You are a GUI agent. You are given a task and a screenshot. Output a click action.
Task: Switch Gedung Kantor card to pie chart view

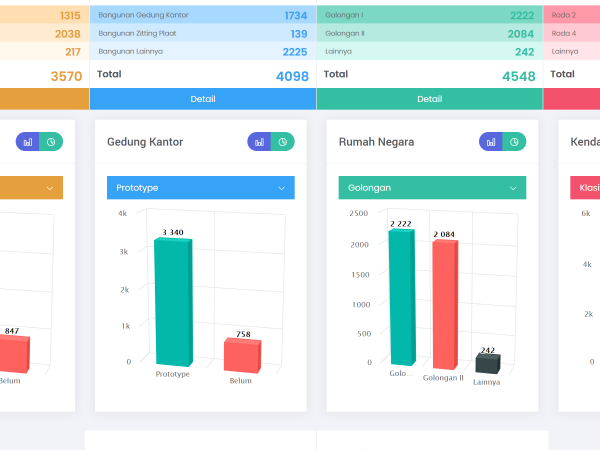(283, 142)
